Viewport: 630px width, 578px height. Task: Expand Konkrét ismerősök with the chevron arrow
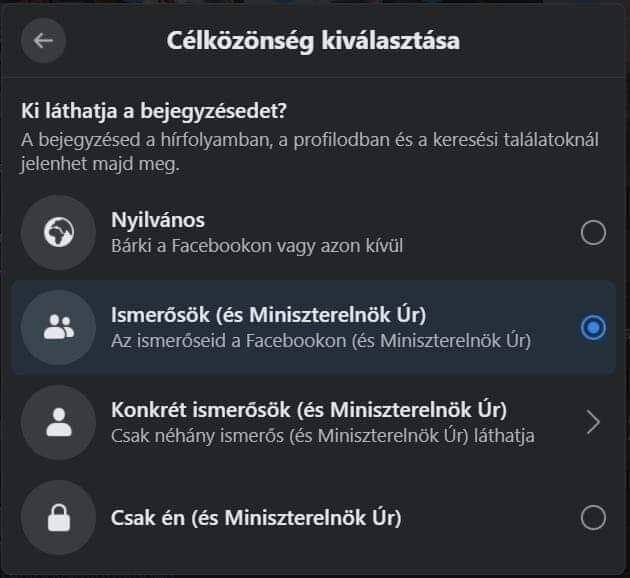coord(593,422)
